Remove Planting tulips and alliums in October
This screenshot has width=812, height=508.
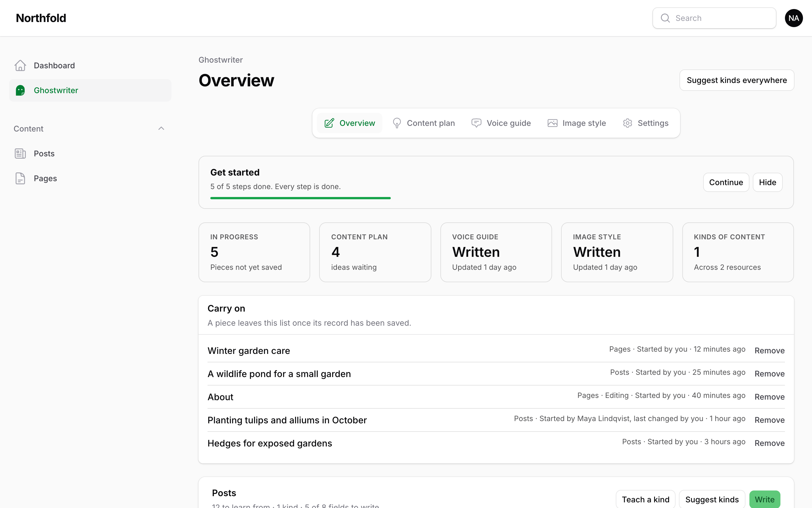pyautogui.click(x=769, y=420)
